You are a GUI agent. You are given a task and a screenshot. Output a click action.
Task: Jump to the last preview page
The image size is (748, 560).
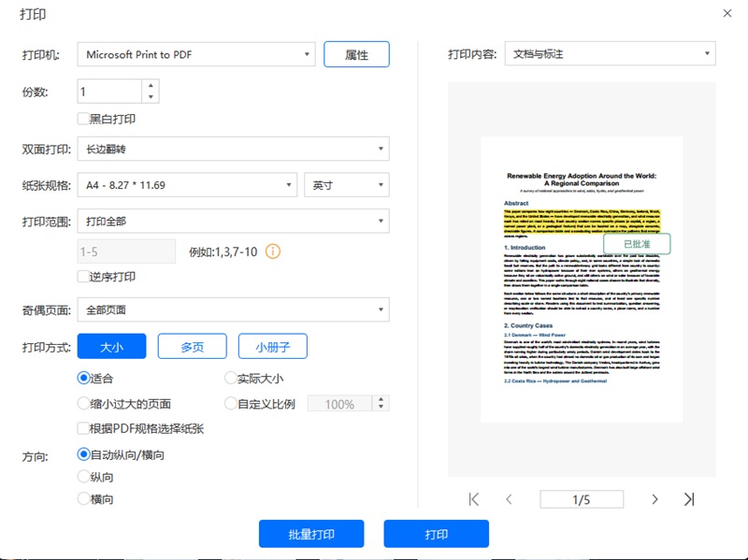689,499
